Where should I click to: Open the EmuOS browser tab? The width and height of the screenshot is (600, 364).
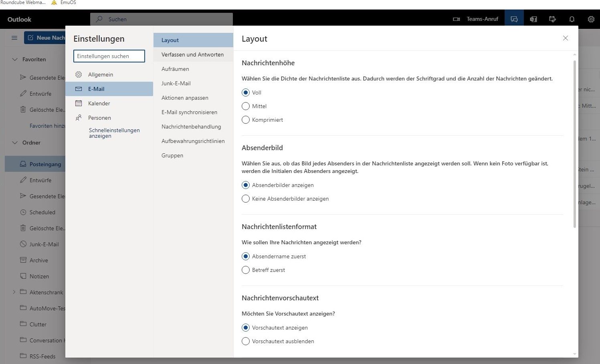point(63,2)
